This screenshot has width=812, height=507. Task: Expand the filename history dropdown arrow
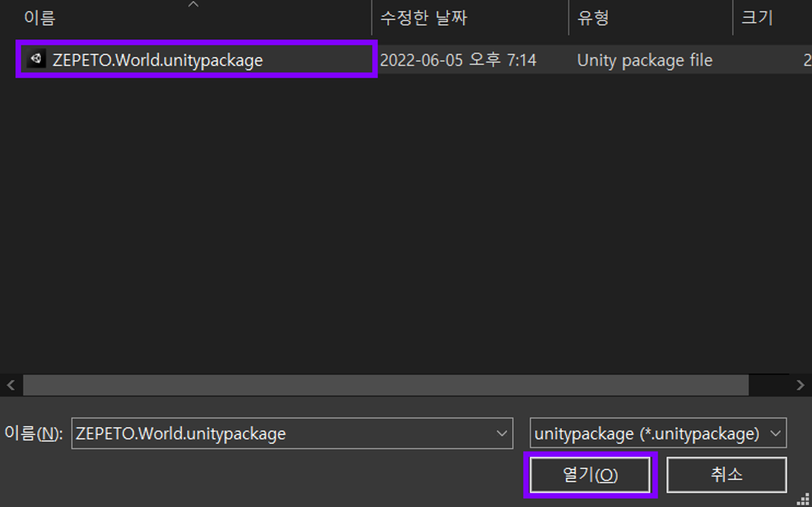point(502,433)
